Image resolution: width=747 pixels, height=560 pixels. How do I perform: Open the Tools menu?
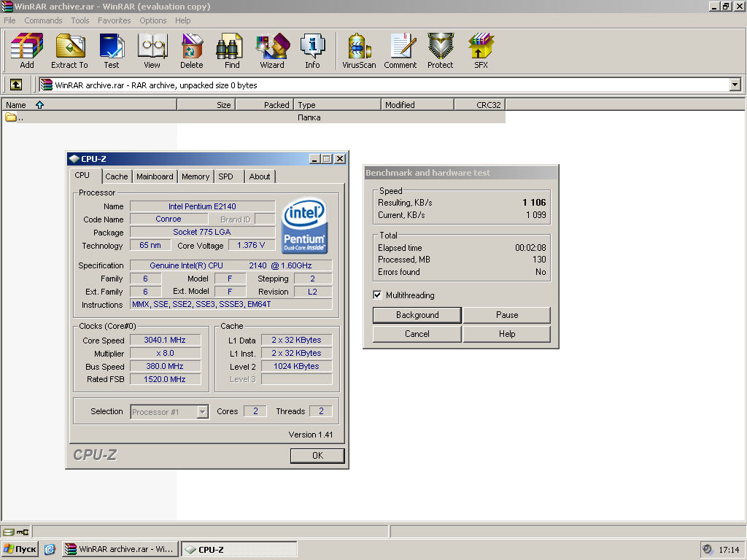click(x=80, y=20)
